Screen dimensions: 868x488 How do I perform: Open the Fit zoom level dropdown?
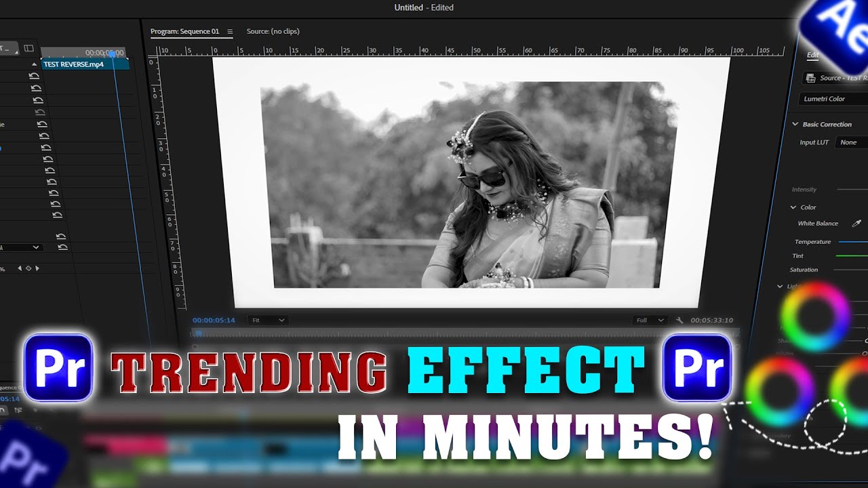click(267, 320)
